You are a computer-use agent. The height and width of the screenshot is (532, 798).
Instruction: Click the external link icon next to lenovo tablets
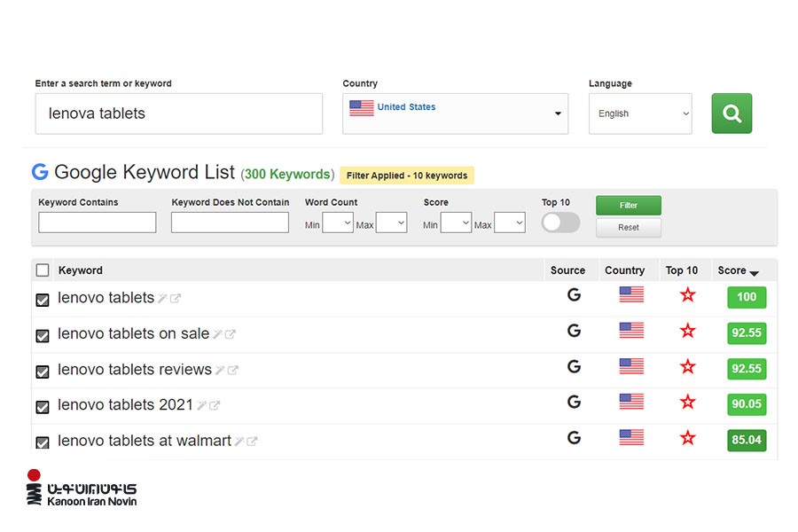tap(176, 299)
